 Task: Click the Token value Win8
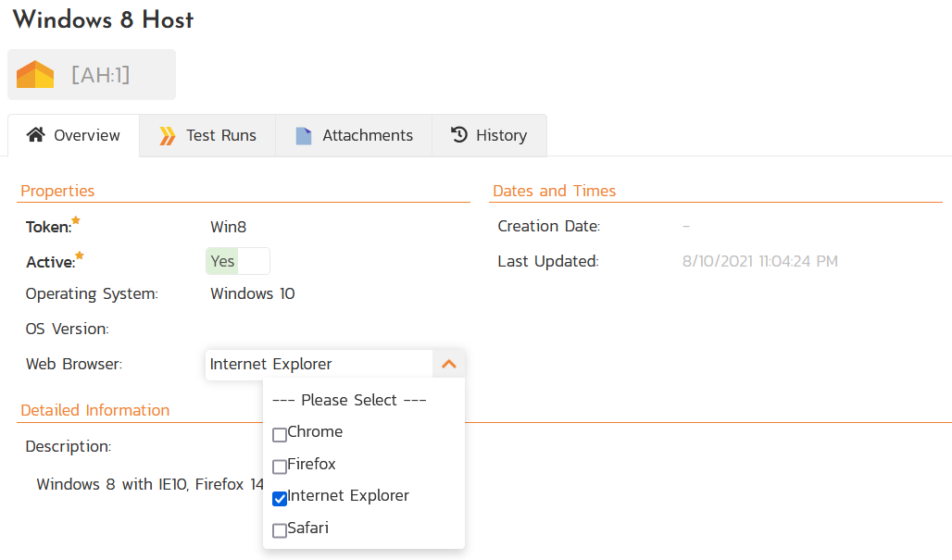[228, 227]
